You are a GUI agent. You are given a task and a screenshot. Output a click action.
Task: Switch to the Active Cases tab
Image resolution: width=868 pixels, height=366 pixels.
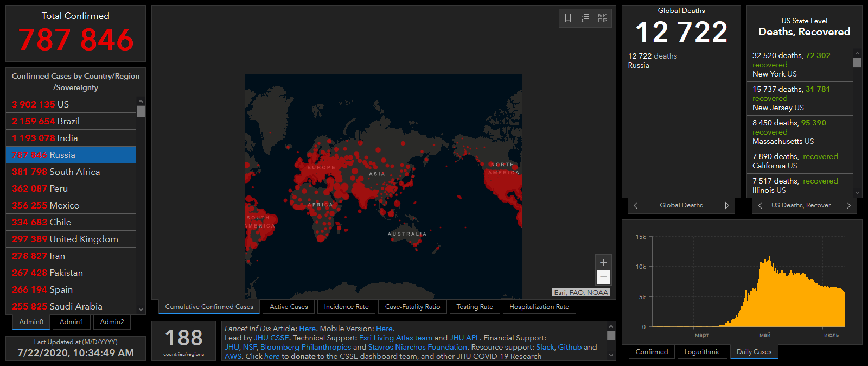[x=289, y=307]
